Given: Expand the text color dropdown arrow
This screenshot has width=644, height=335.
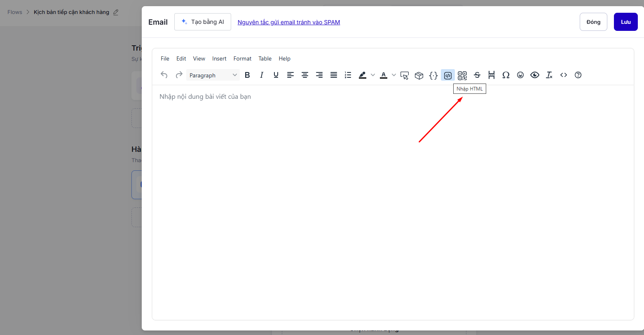Looking at the screenshot, I should (394, 75).
